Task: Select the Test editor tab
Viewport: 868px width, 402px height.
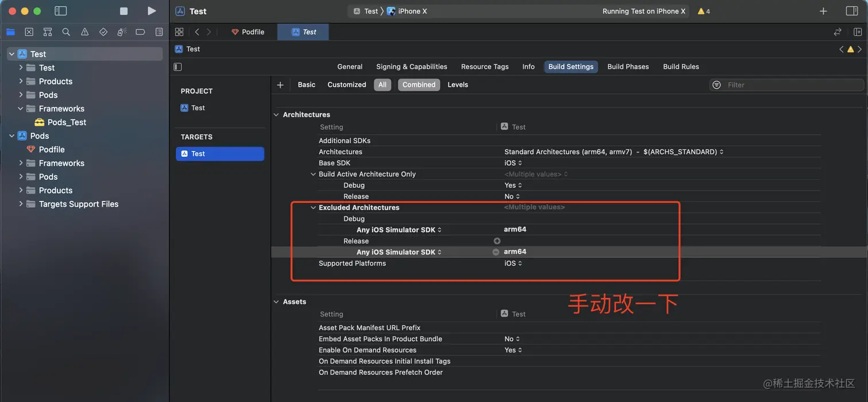Action: (303, 32)
